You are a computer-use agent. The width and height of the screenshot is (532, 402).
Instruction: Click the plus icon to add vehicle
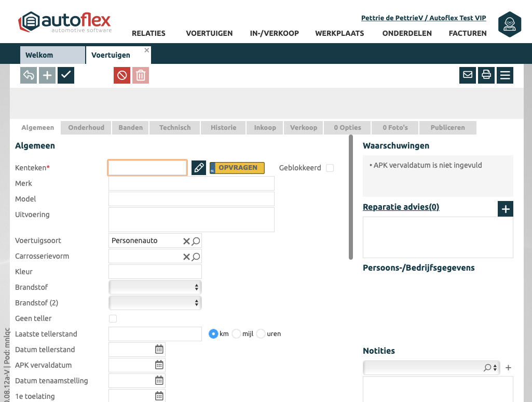[47, 75]
